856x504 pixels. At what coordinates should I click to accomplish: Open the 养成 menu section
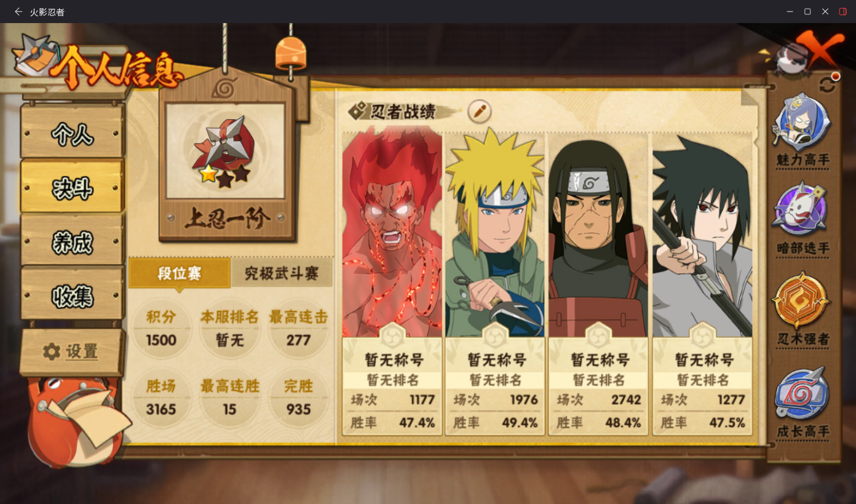[x=72, y=242]
